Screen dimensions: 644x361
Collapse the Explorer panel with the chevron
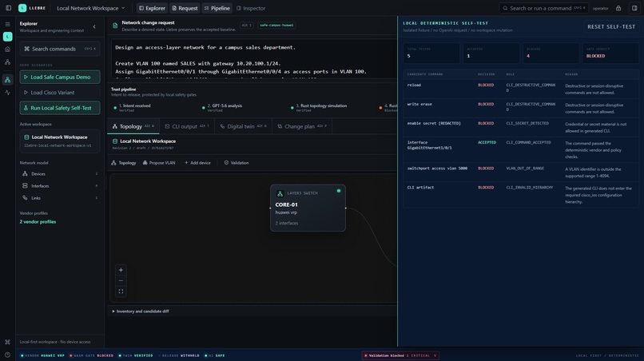pyautogui.click(x=94, y=26)
